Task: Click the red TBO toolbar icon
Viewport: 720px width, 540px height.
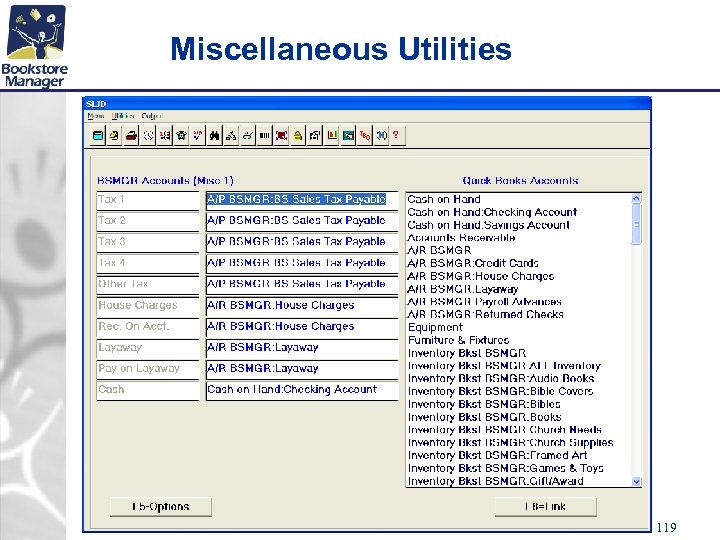Action: point(365,135)
